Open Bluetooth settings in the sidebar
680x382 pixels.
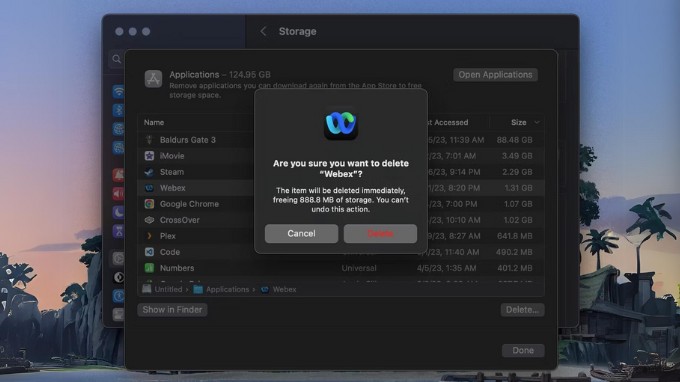coord(118,110)
